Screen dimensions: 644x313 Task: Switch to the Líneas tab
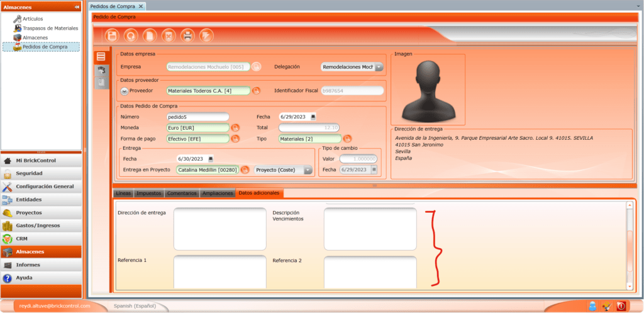point(124,193)
